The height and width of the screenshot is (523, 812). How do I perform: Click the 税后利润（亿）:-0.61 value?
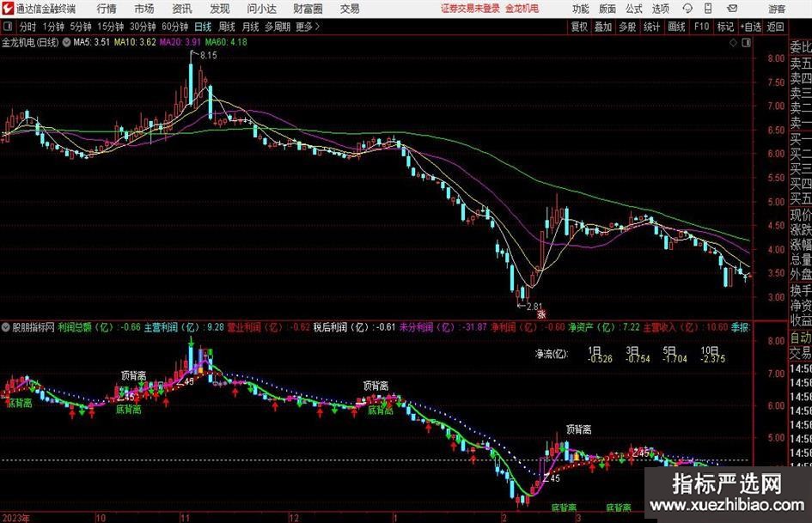[x=354, y=327]
